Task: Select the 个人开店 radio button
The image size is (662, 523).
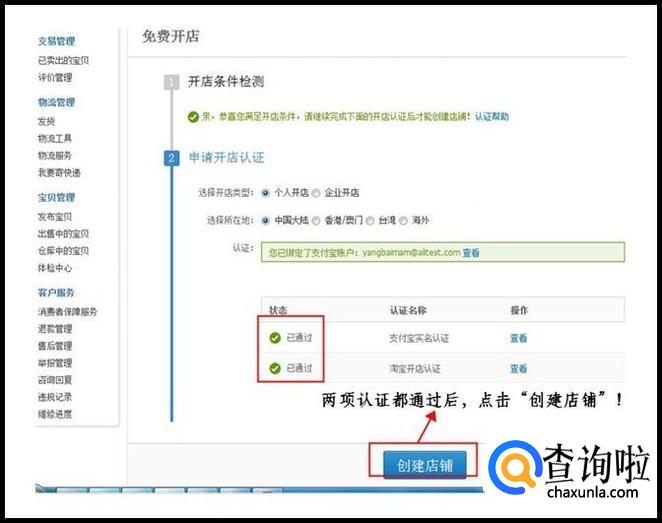Action: pos(265,193)
